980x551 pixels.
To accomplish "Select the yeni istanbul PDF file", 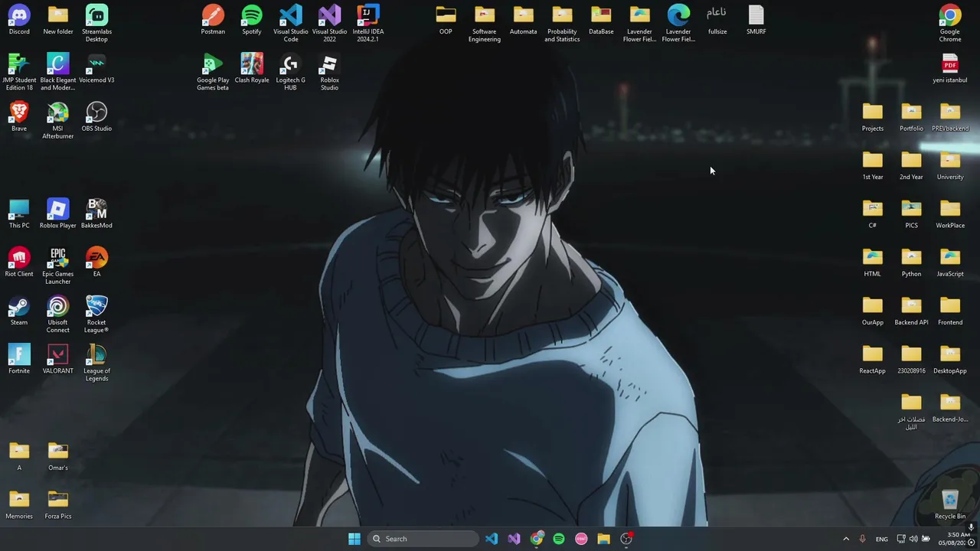I will (x=950, y=69).
